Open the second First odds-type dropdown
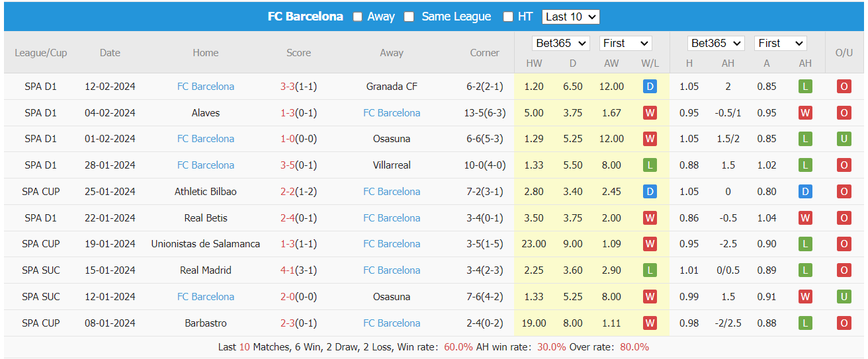The image size is (868, 359). click(x=781, y=43)
